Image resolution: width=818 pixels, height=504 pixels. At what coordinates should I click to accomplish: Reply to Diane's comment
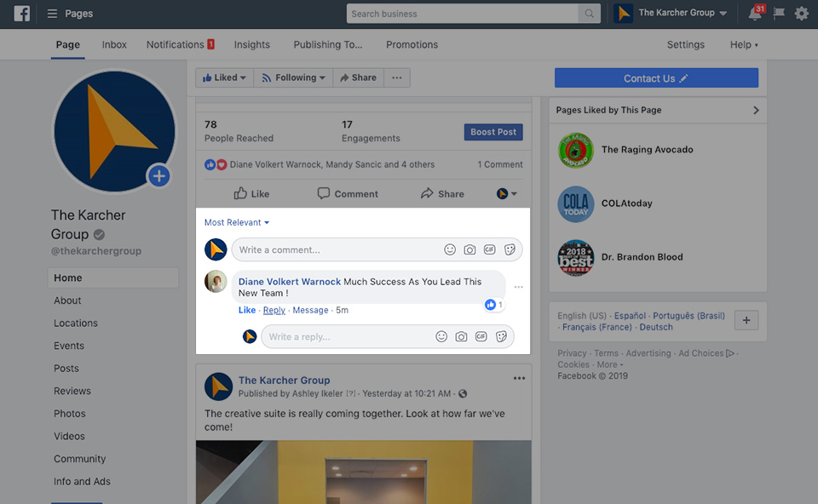[x=274, y=310]
